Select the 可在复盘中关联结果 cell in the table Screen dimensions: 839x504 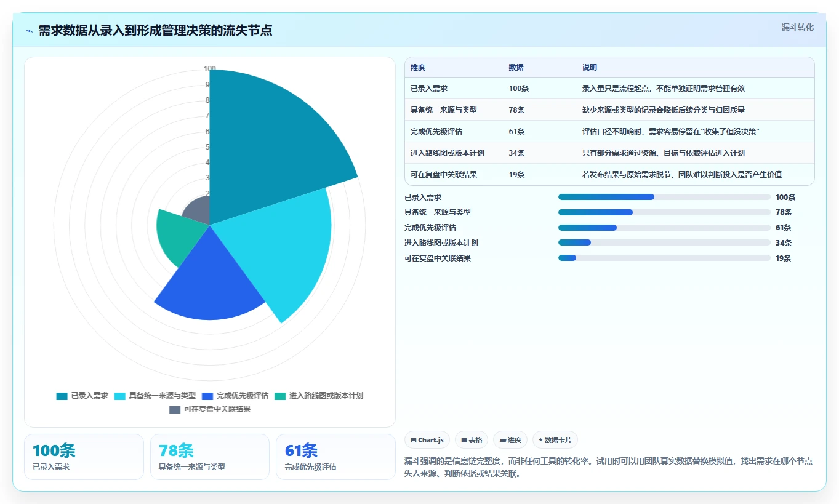pyautogui.click(x=444, y=175)
